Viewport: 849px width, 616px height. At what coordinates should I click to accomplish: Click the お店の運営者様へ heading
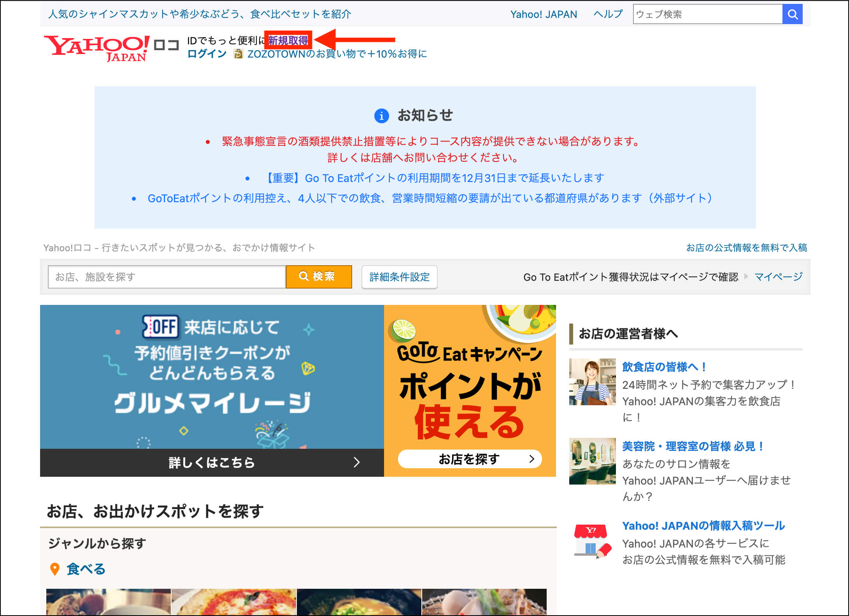[x=628, y=334]
